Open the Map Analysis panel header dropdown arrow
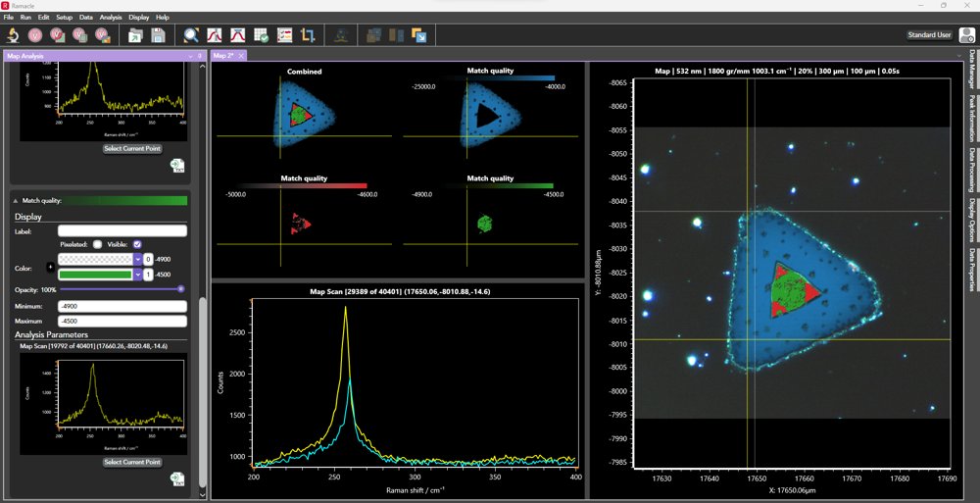 [191, 56]
